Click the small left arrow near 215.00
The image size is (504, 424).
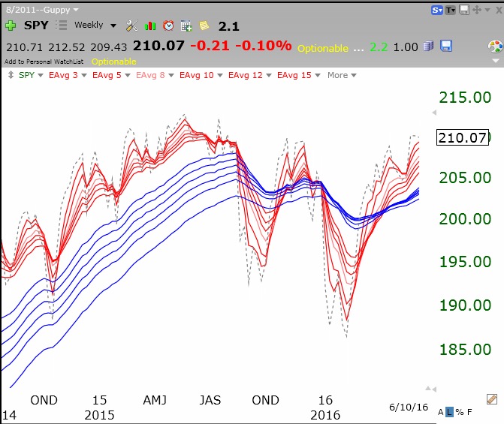pyautogui.click(x=434, y=113)
